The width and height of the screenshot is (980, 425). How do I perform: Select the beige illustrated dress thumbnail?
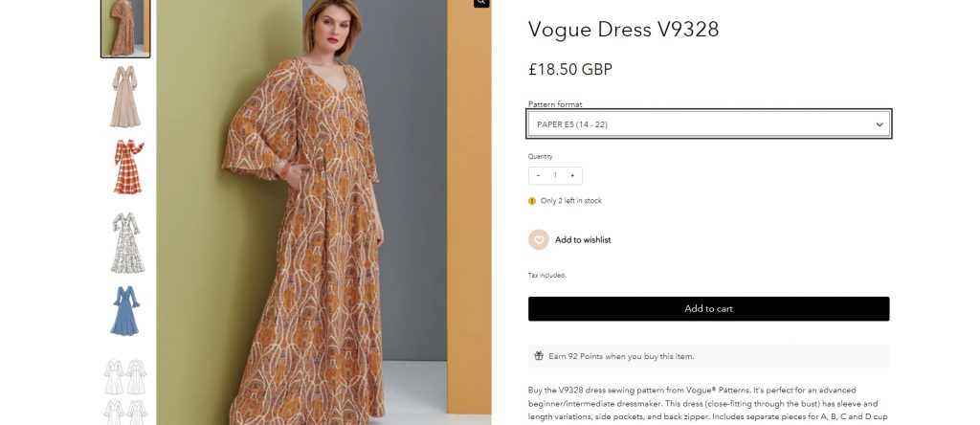coord(125,97)
